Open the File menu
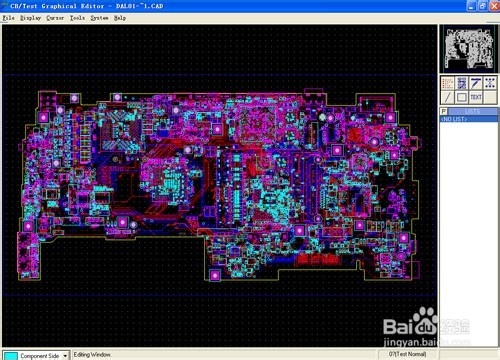This screenshot has width=500, height=360. tap(8, 18)
